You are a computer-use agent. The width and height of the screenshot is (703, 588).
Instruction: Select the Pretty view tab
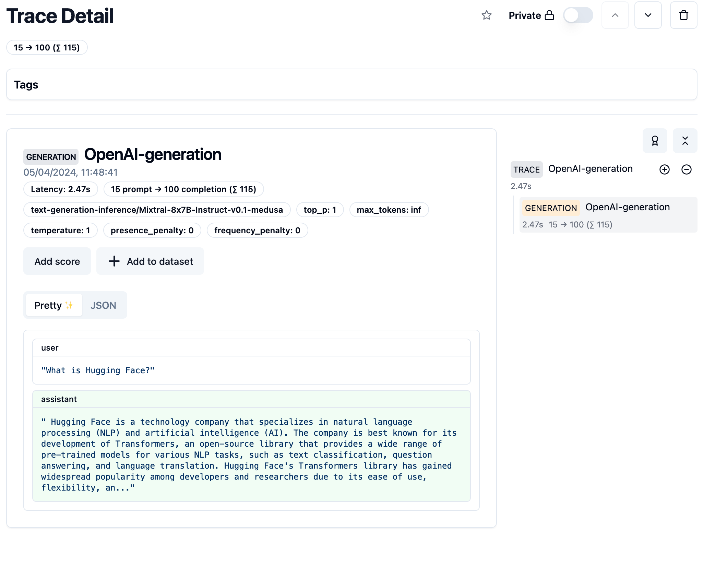coord(54,305)
